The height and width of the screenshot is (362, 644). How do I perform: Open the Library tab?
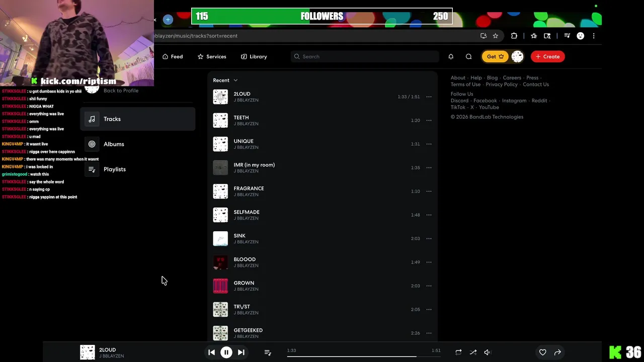pyautogui.click(x=254, y=56)
